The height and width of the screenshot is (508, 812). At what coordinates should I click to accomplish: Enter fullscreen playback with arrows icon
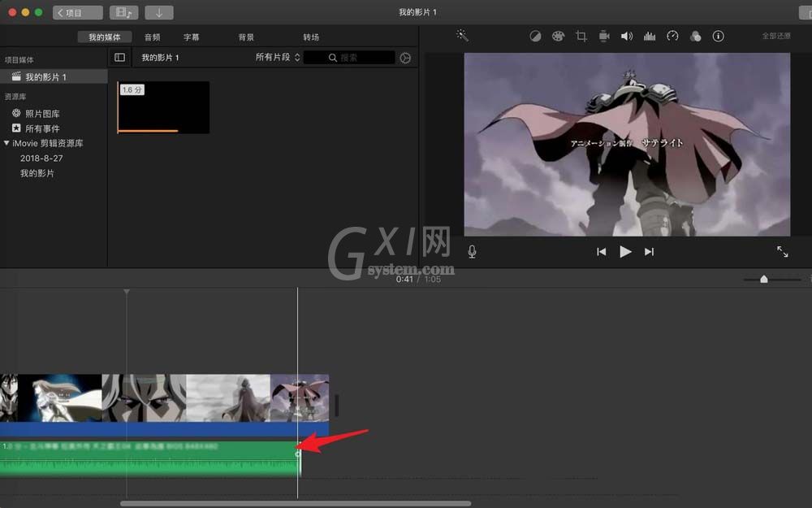click(783, 252)
